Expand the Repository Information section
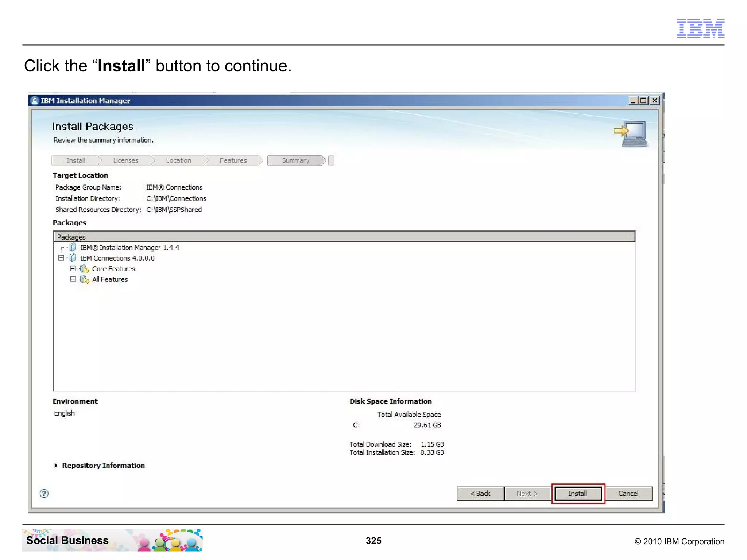This screenshot has width=747, height=560. click(x=56, y=466)
